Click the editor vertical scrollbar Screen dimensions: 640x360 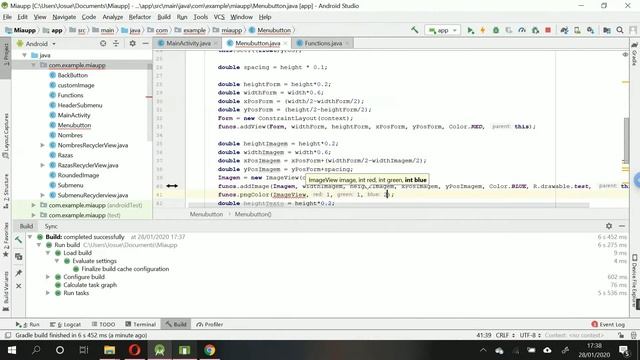point(626,140)
